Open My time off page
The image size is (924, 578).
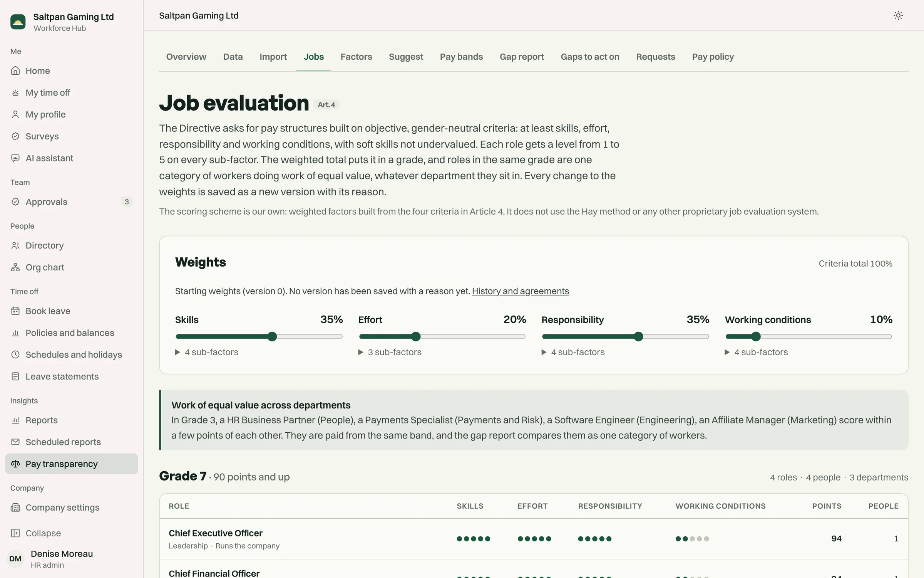pos(72,92)
